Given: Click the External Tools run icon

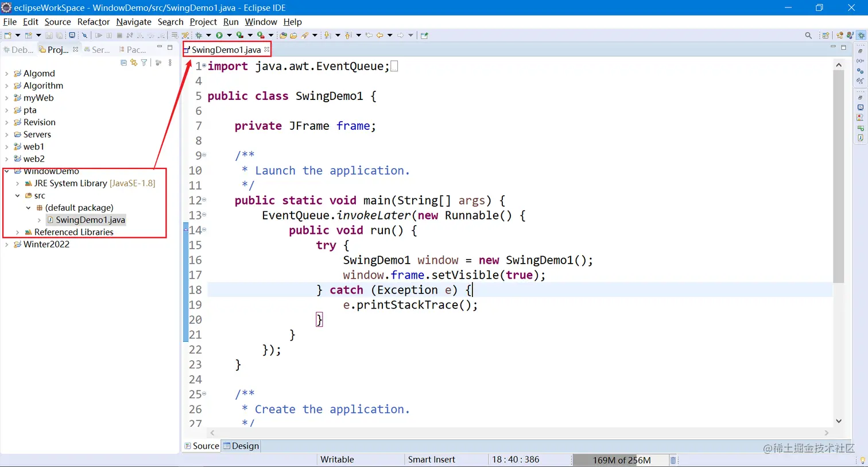Looking at the screenshot, I should tap(261, 35).
